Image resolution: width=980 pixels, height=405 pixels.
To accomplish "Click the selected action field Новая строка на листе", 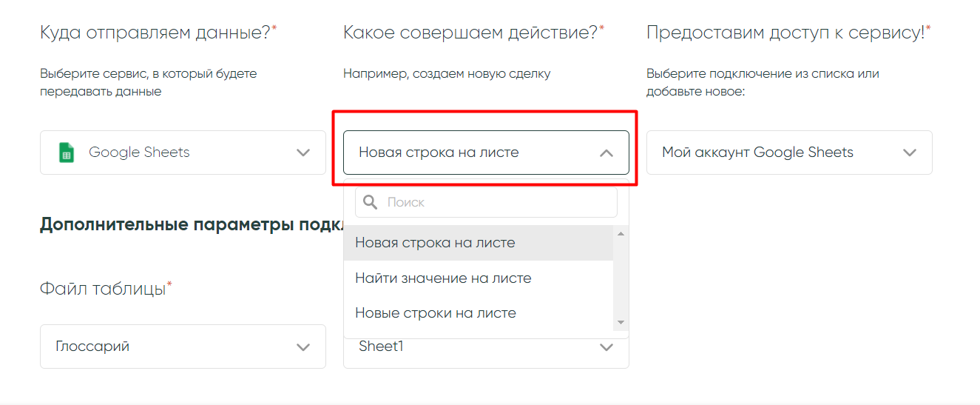I will (473, 153).
